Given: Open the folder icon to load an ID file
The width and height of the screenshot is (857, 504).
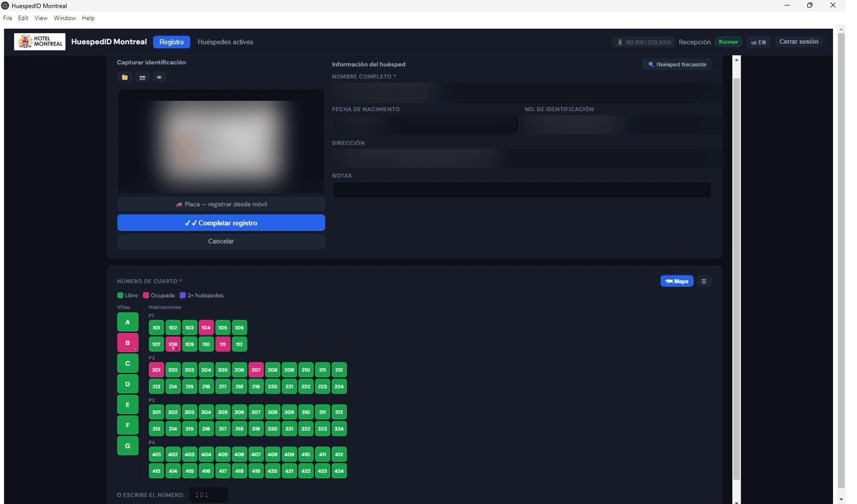Looking at the screenshot, I should [125, 77].
